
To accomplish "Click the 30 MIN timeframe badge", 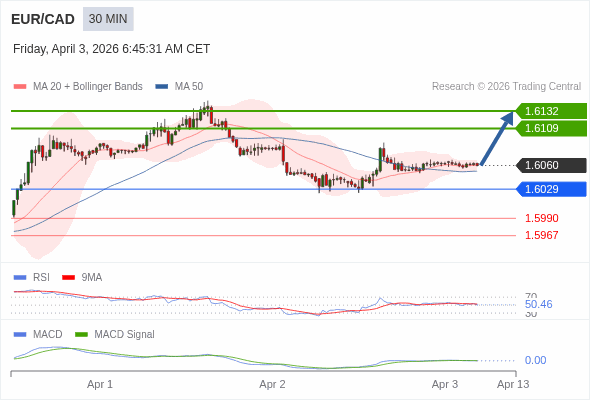I will [x=108, y=19].
